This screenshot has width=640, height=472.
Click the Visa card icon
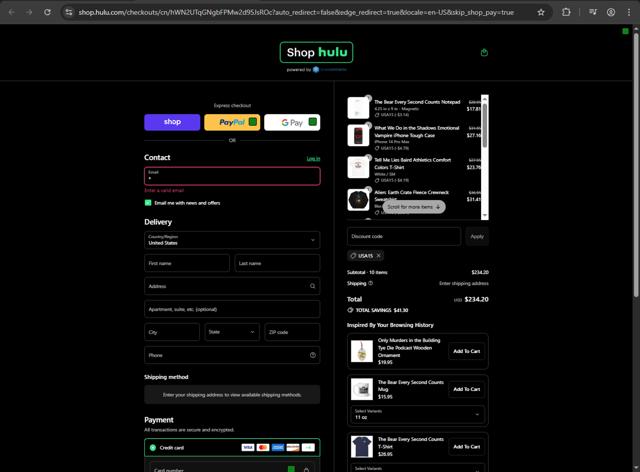point(248,448)
